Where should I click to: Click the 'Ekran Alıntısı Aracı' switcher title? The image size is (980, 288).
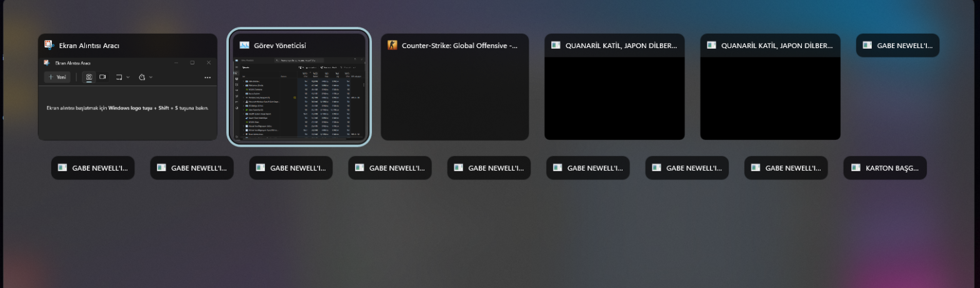[x=89, y=46]
